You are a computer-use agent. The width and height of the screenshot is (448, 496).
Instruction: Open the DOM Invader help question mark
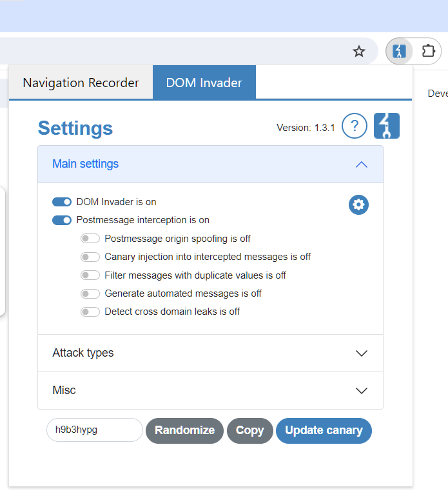point(355,126)
